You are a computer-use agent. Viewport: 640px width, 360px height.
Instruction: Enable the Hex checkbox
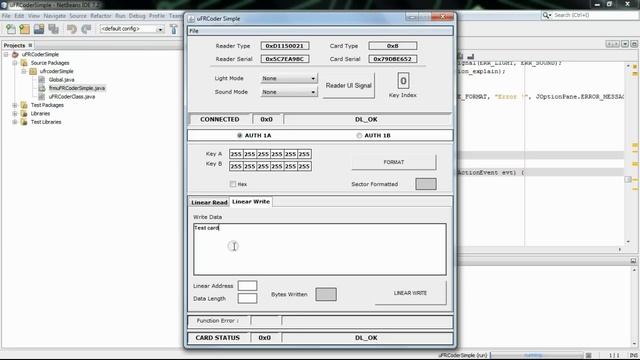click(x=233, y=184)
